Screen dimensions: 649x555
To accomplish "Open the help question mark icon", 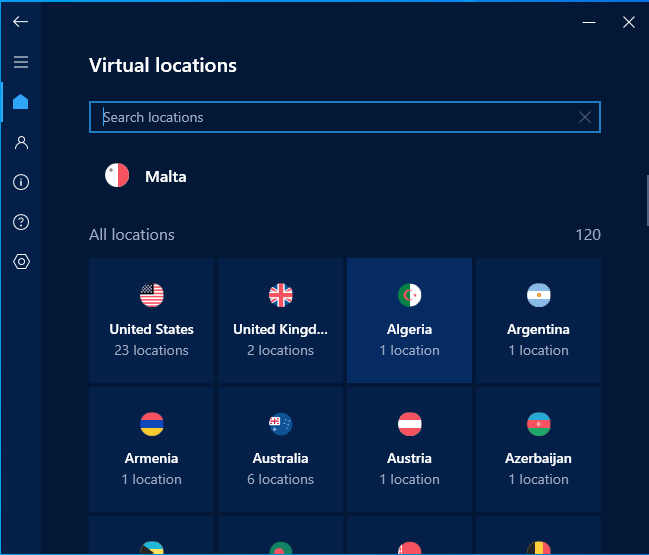I will click(x=21, y=222).
